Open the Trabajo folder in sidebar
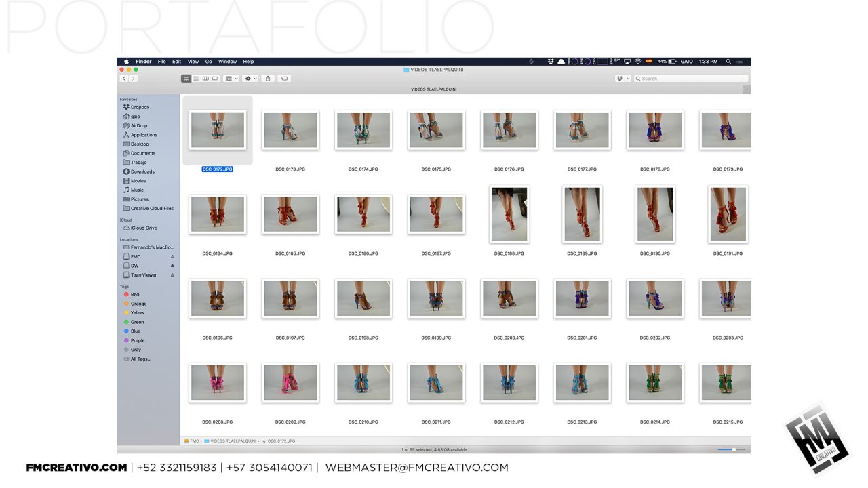Image resolution: width=868 pixels, height=488 pixels. (136, 163)
